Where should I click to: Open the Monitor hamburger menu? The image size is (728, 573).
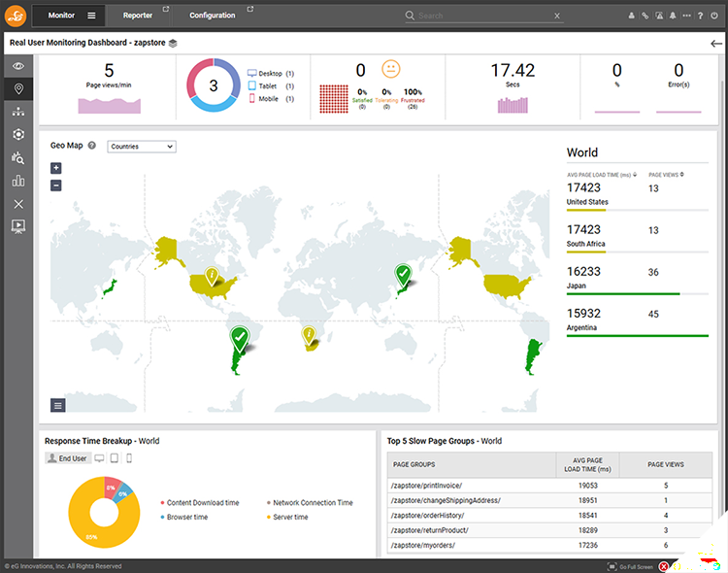click(91, 16)
